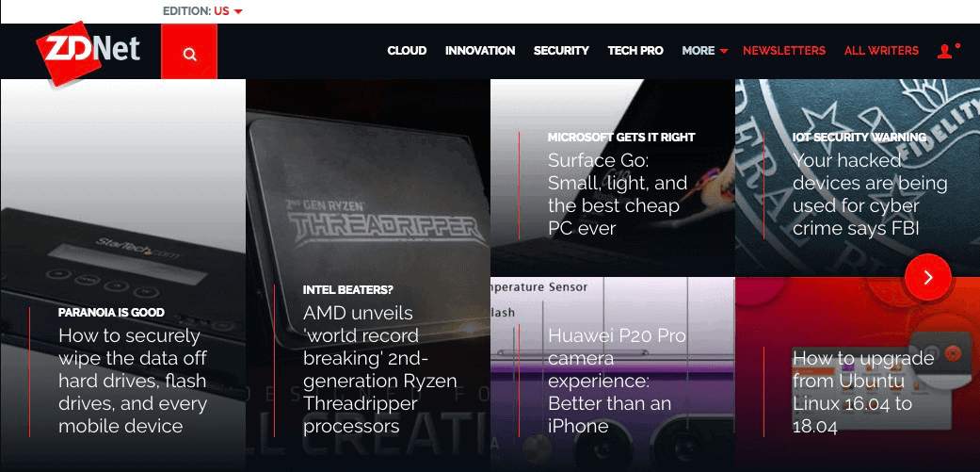Viewport: 980px width, 472px height.
Task: Open AMD Ryzen Threadripper article headline
Action: pos(380,369)
